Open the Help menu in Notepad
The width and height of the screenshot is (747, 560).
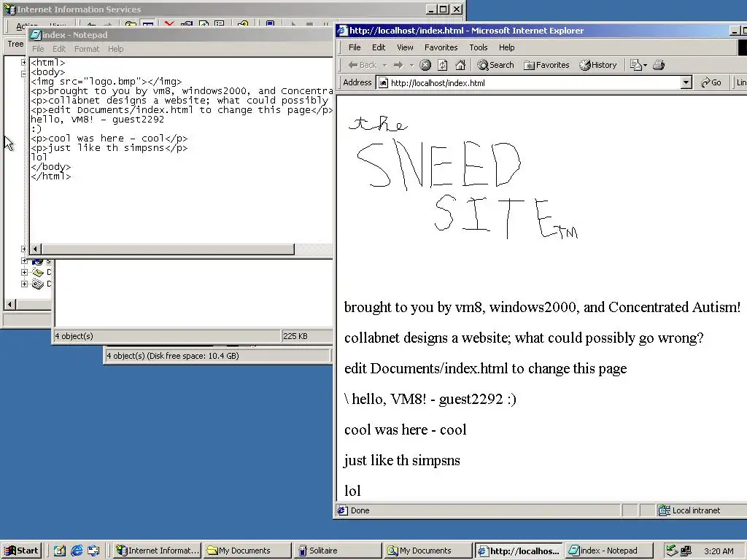click(115, 49)
